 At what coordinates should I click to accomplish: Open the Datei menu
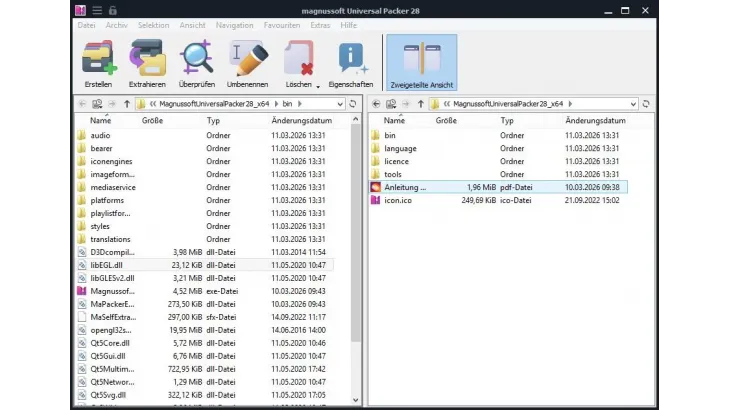(x=87, y=25)
